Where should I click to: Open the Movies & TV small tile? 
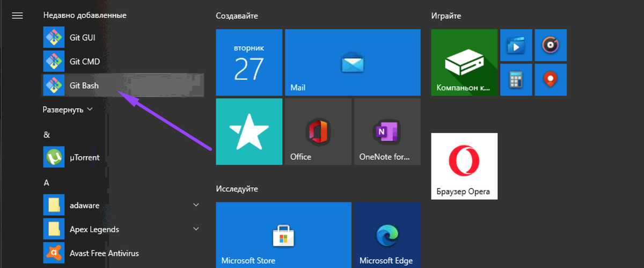(x=516, y=45)
